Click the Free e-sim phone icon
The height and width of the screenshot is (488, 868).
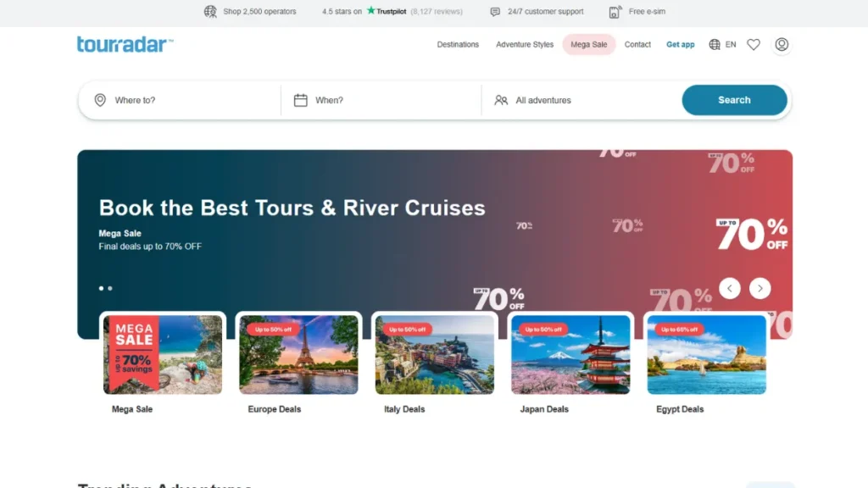(615, 12)
